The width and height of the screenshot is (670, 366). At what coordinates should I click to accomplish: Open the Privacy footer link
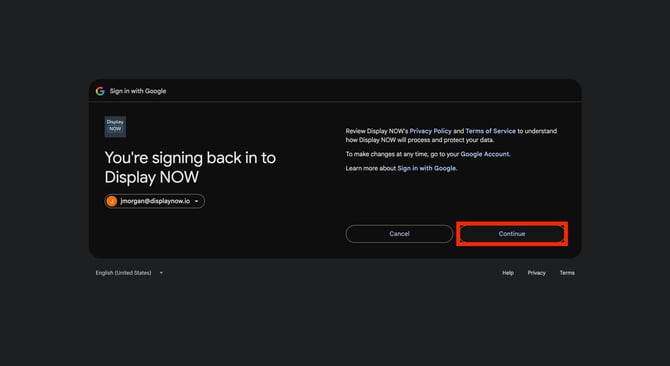536,273
